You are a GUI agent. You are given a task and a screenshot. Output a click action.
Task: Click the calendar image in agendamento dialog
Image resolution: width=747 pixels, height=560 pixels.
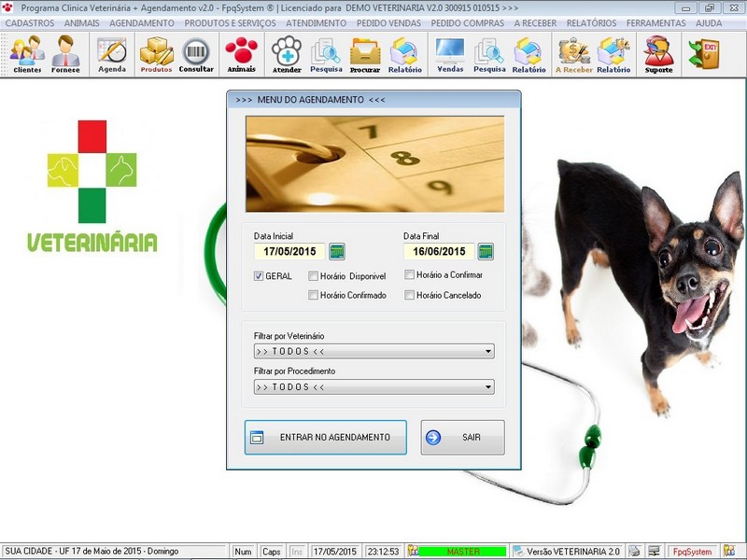[375, 164]
